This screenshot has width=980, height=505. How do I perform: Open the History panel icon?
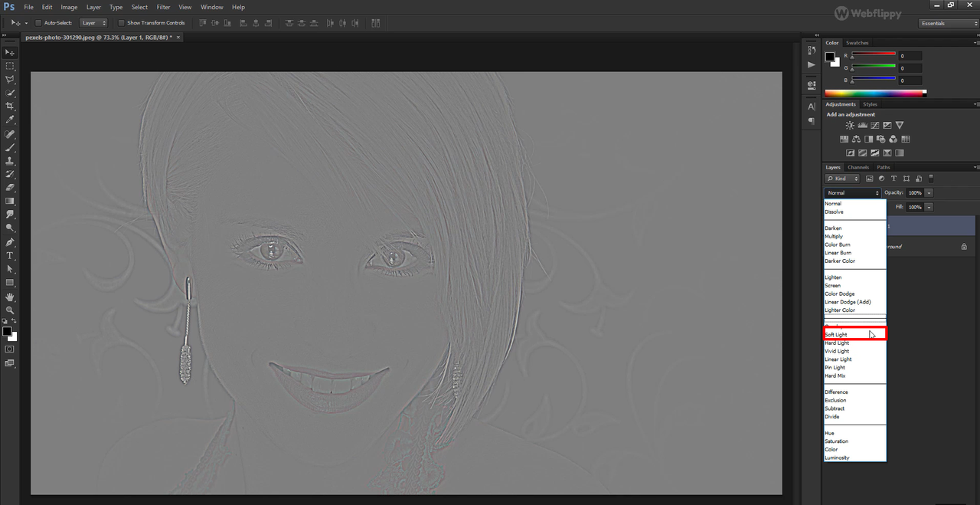(812, 50)
